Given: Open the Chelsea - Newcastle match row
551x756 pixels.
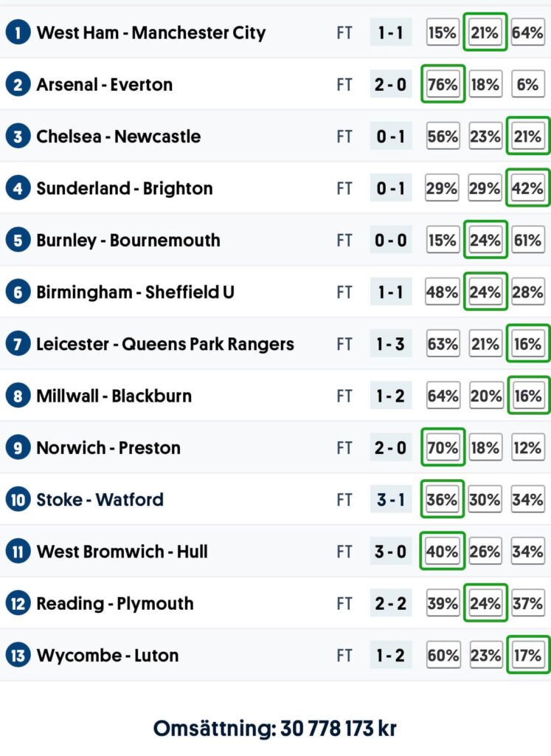Looking at the screenshot, I should (118, 137).
